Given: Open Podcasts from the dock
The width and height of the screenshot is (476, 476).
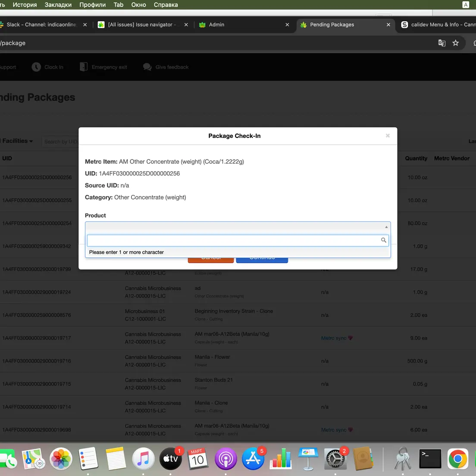Looking at the screenshot, I should click(x=225, y=459).
